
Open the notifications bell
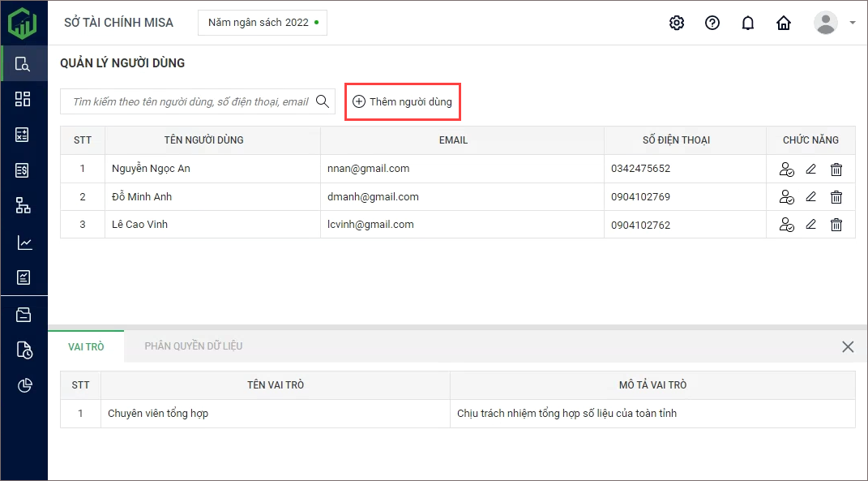tap(748, 23)
